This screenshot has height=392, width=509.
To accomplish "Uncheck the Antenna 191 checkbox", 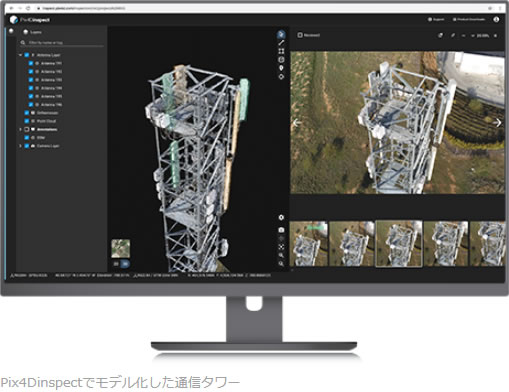I will pyautogui.click(x=31, y=63).
